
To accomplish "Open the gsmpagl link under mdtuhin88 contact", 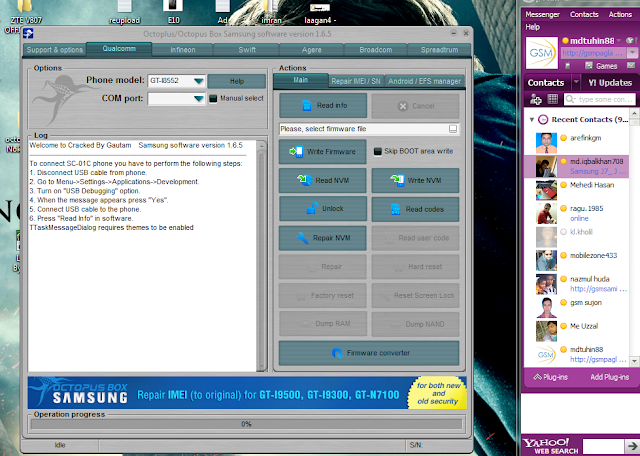I will coord(598,360).
